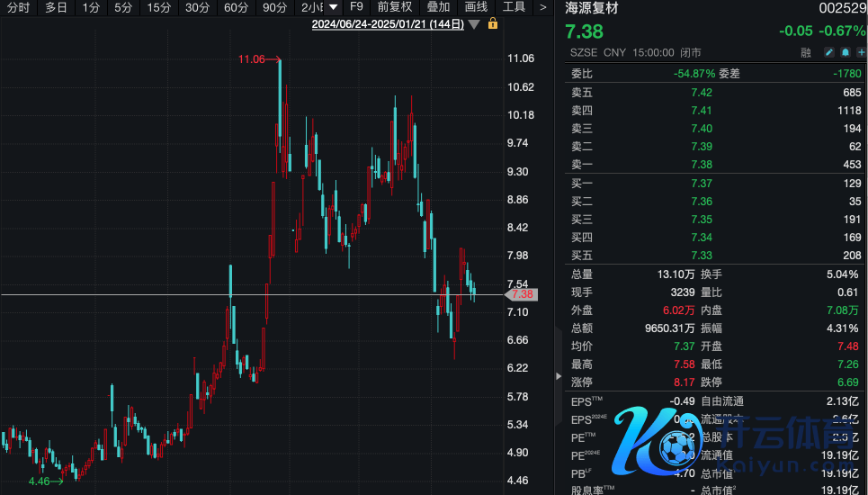Open the 工具 tools menu
This screenshot has height=495, width=868.
tap(514, 7)
